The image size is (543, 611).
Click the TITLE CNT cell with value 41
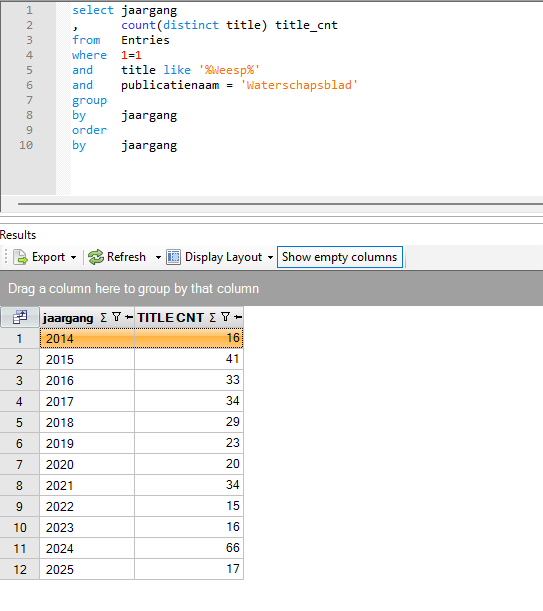coord(189,359)
